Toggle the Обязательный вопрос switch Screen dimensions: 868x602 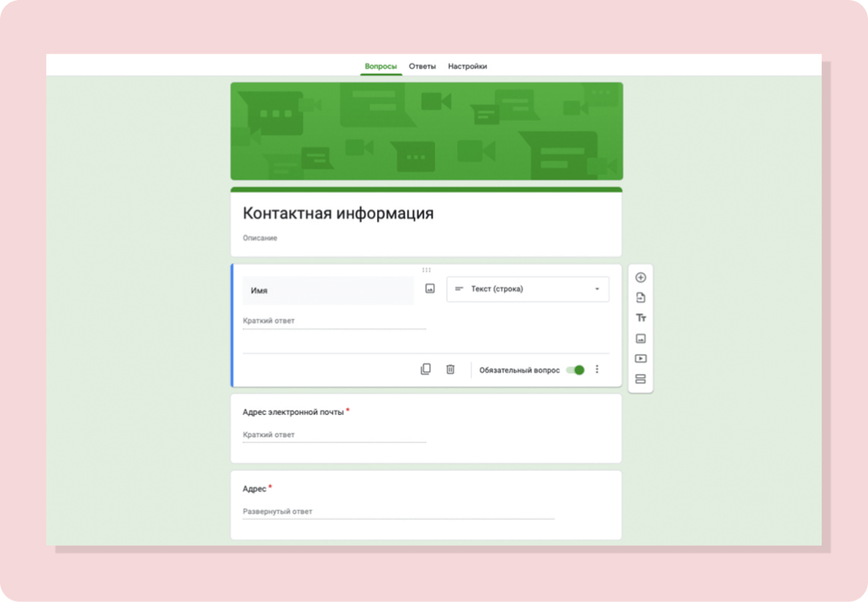tap(575, 370)
